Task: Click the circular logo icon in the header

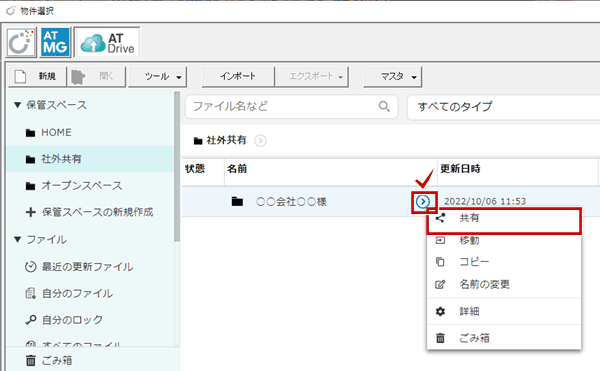Action: point(21,42)
